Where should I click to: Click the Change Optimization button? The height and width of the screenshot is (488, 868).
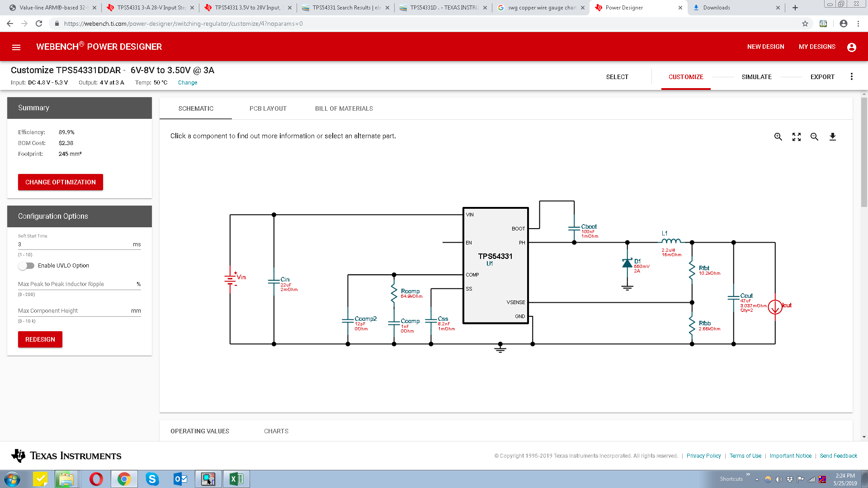coord(61,182)
